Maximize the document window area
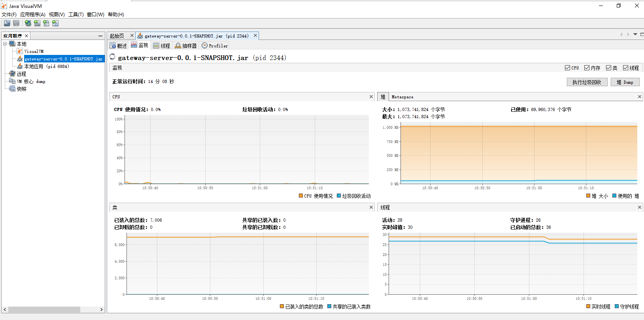 [642, 34]
